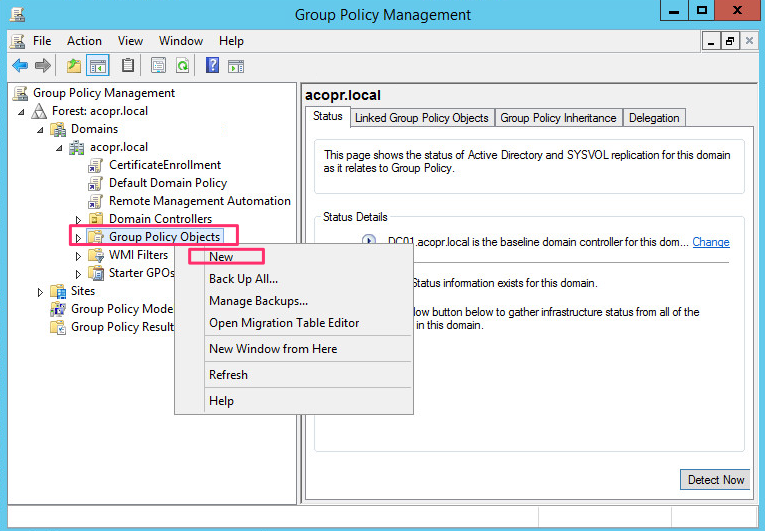Click the Back arrow toolbar icon
Viewport: 765px width, 531px height.
click(20, 65)
